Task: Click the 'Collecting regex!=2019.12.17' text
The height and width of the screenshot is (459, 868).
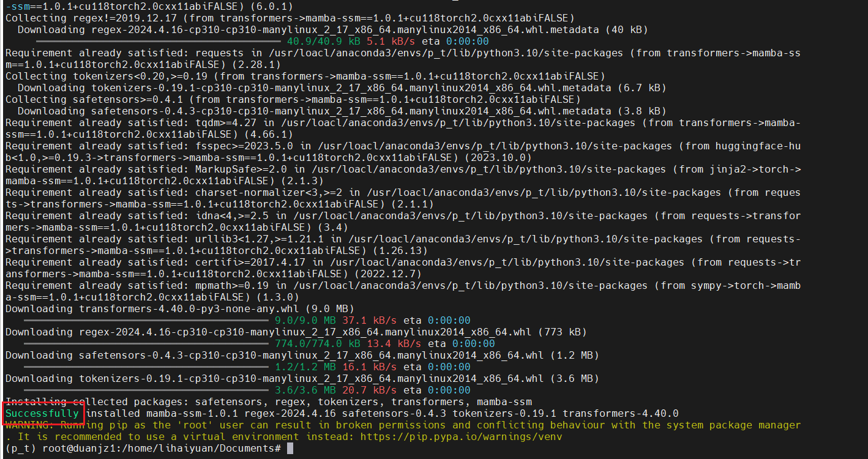Action: coord(91,18)
